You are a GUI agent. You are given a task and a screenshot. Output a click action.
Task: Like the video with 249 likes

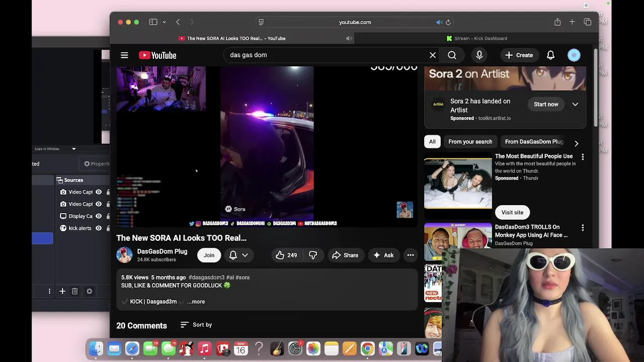pos(286,255)
